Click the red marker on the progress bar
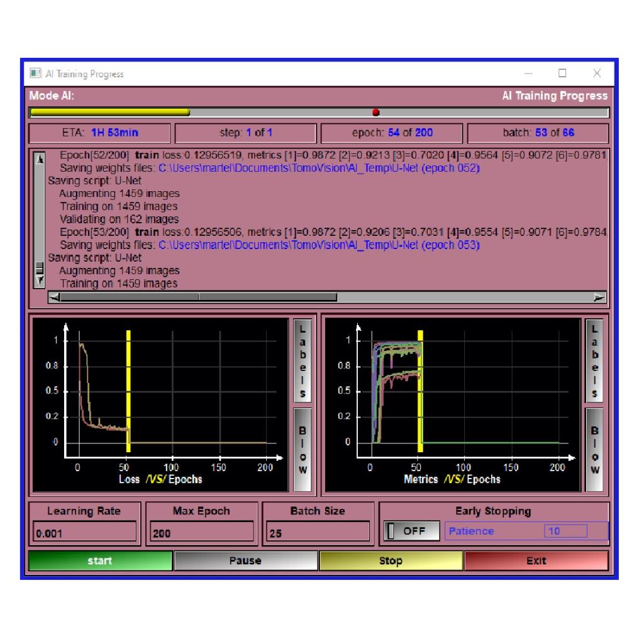644x644 pixels. [x=376, y=112]
